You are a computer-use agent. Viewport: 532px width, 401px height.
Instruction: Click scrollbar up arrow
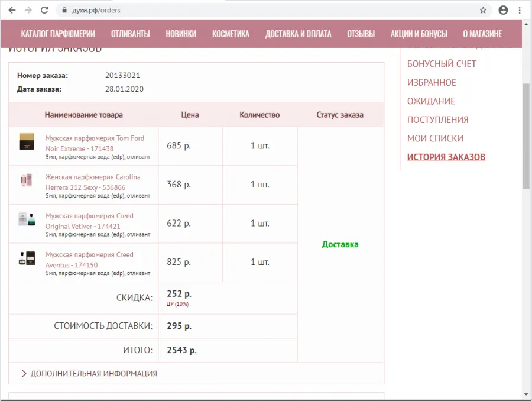coord(526,24)
